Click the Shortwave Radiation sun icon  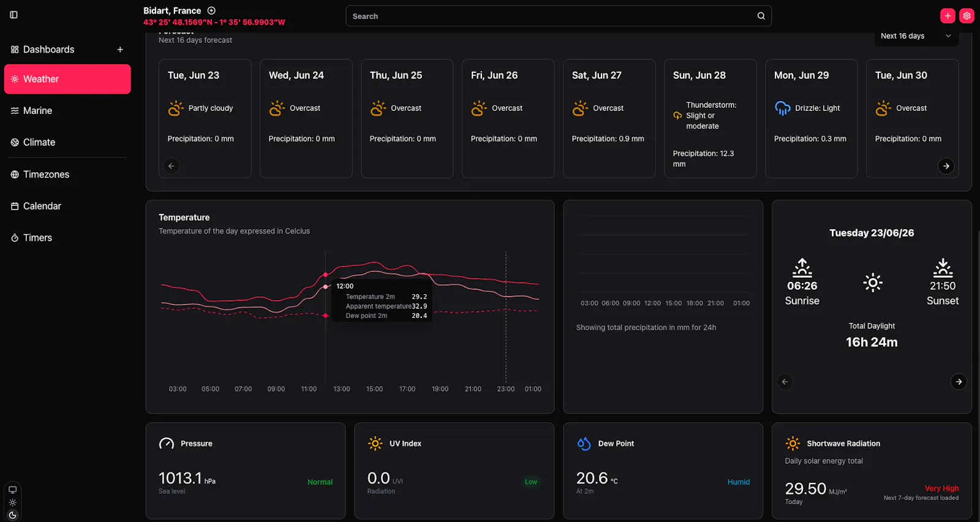point(793,444)
